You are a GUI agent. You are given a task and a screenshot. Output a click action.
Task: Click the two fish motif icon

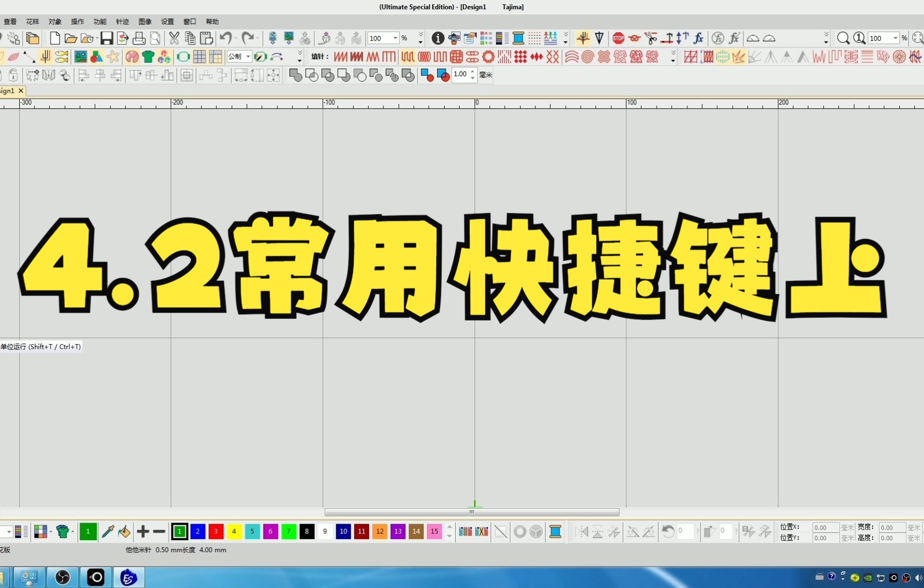62,56
